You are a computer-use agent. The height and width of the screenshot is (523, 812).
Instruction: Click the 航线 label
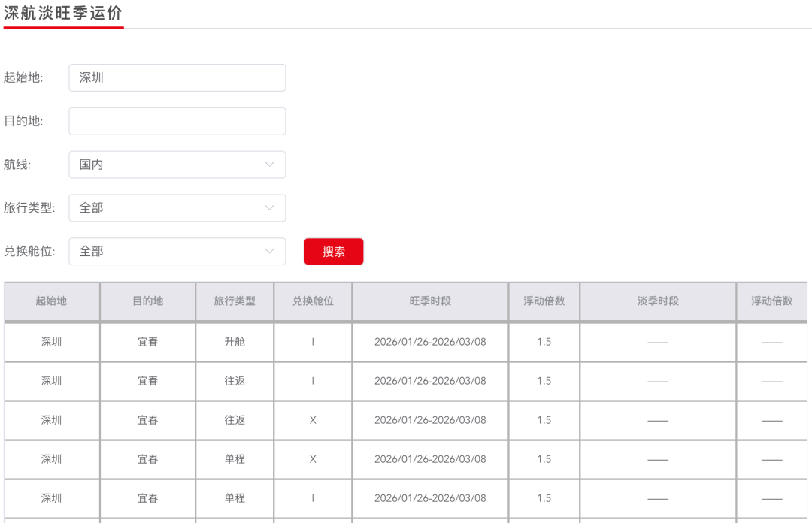click(x=17, y=165)
